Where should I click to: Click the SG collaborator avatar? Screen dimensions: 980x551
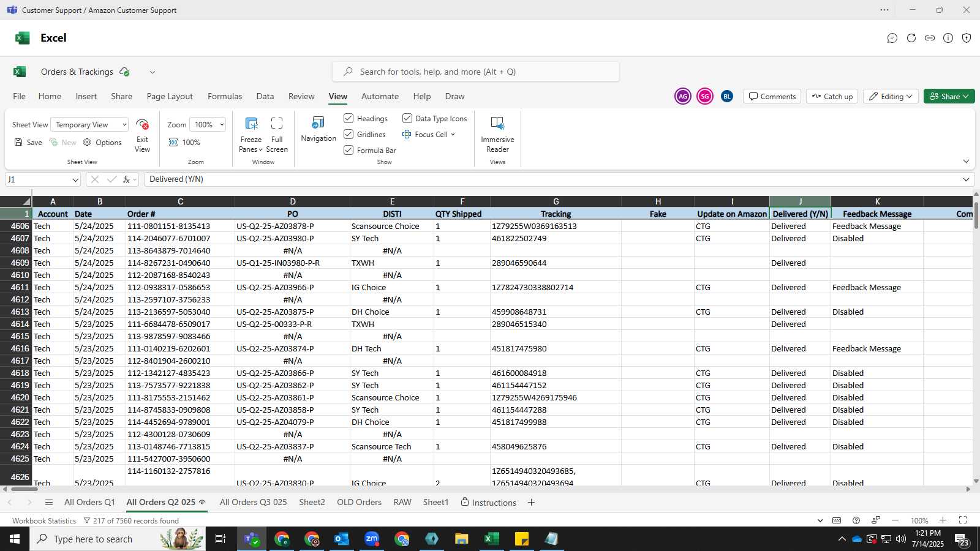coord(705,96)
